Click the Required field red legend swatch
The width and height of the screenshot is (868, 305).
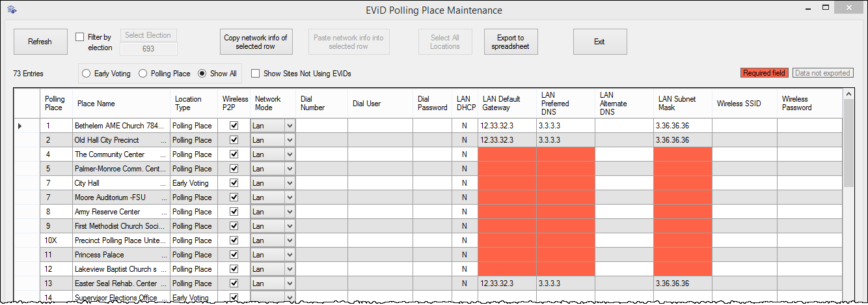[765, 73]
